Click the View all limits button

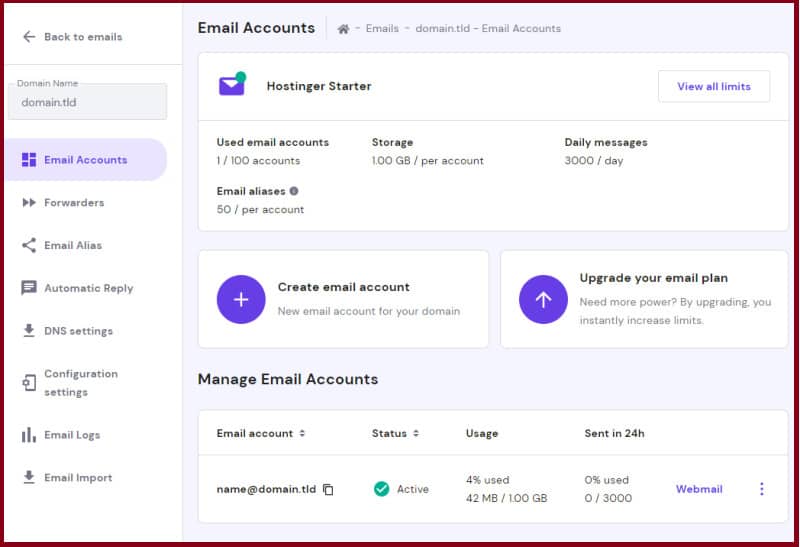coord(714,86)
